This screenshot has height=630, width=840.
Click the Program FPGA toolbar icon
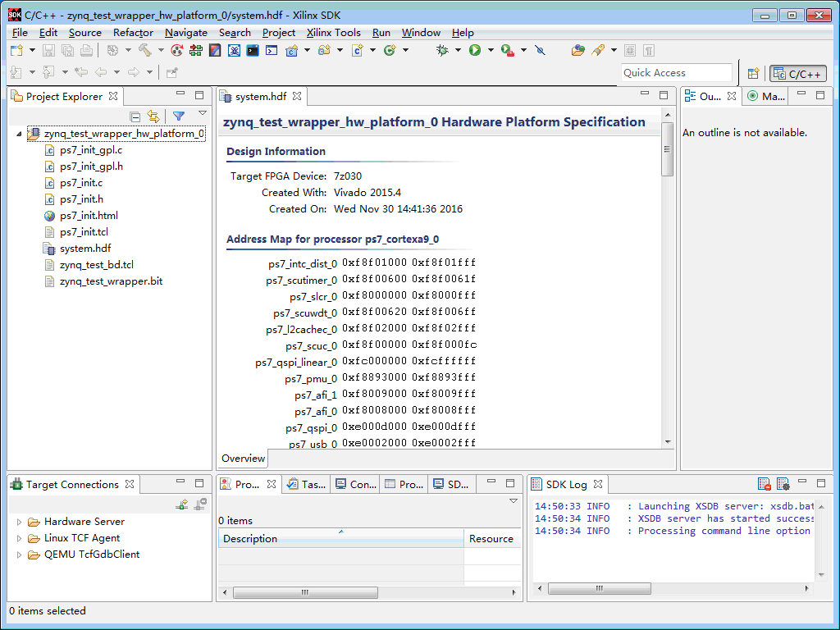click(x=215, y=50)
